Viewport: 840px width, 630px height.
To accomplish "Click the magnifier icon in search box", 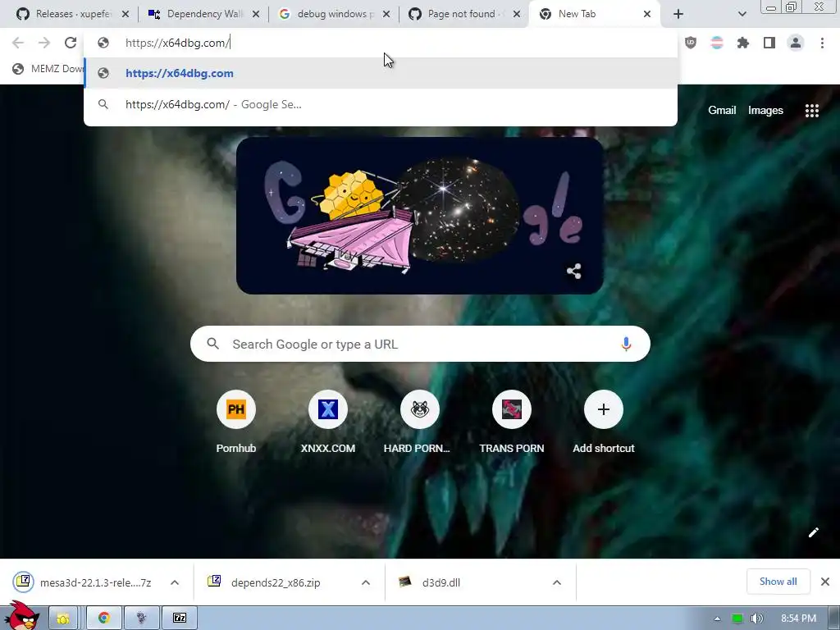I will pyautogui.click(x=212, y=344).
